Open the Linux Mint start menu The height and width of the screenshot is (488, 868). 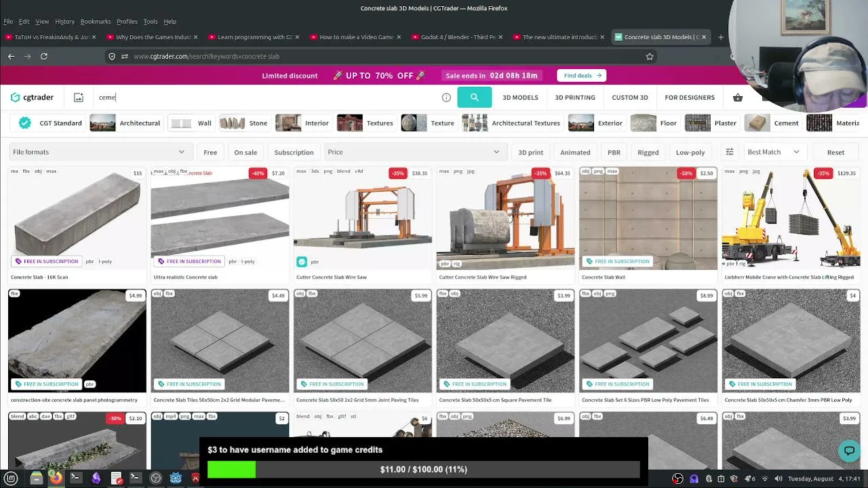[x=12, y=479]
